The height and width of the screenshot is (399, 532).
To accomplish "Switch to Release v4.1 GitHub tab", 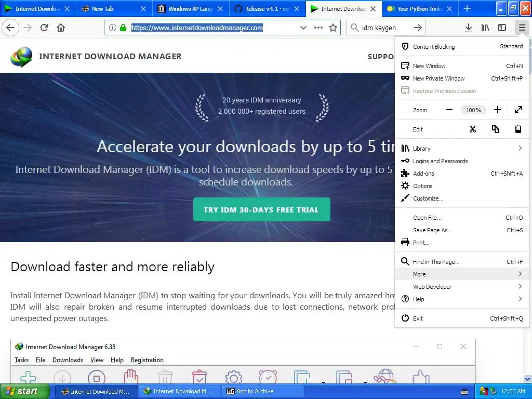I will click(x=267, y=9).
